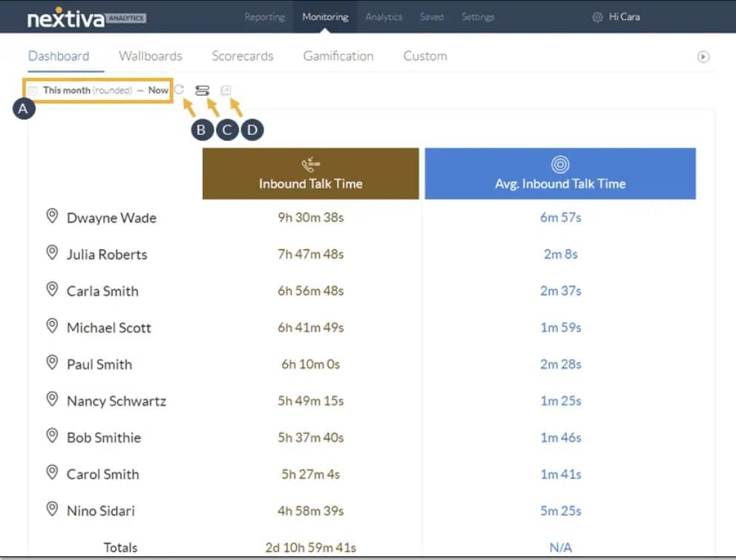
Task: Click the location pin beside Dwayne Wade
Action: [52, 216]
